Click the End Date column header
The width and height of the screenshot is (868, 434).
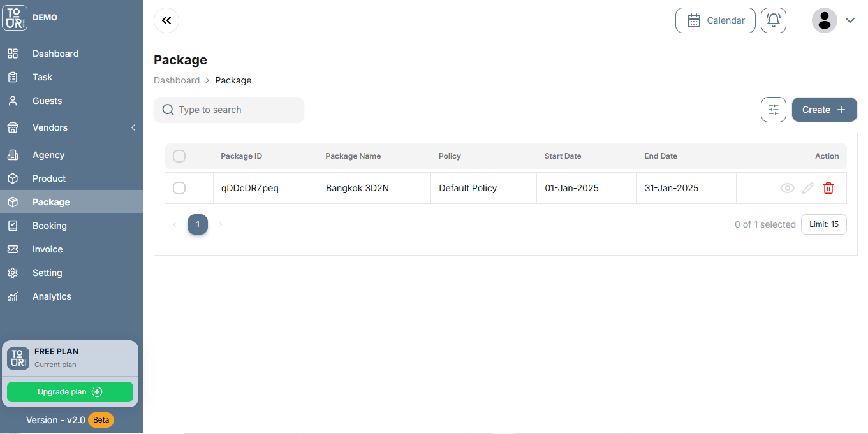(x=661, y=156)
